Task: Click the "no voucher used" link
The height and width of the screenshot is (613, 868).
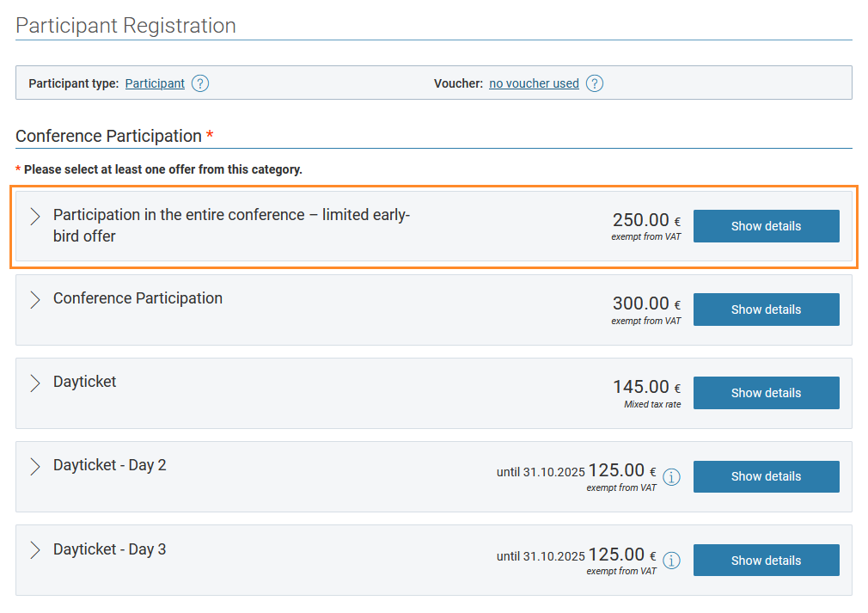Action: 534,83
